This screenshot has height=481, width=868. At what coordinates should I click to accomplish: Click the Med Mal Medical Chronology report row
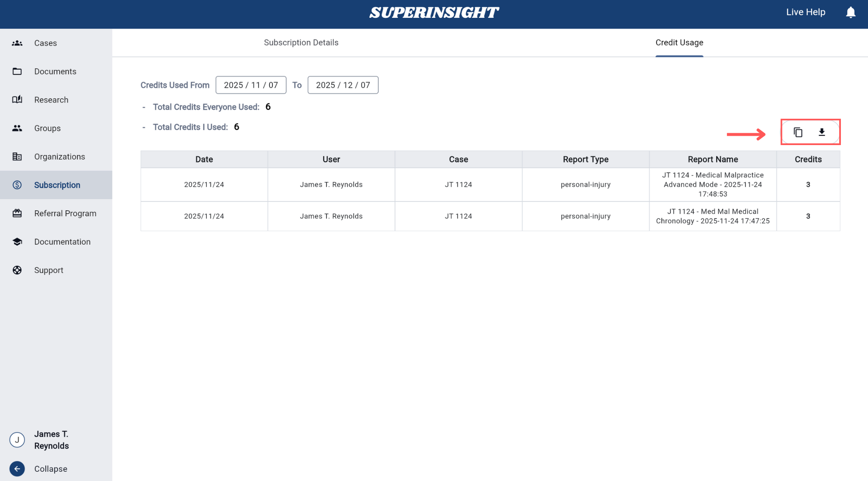pyautogui.click(x=712, y=216)
